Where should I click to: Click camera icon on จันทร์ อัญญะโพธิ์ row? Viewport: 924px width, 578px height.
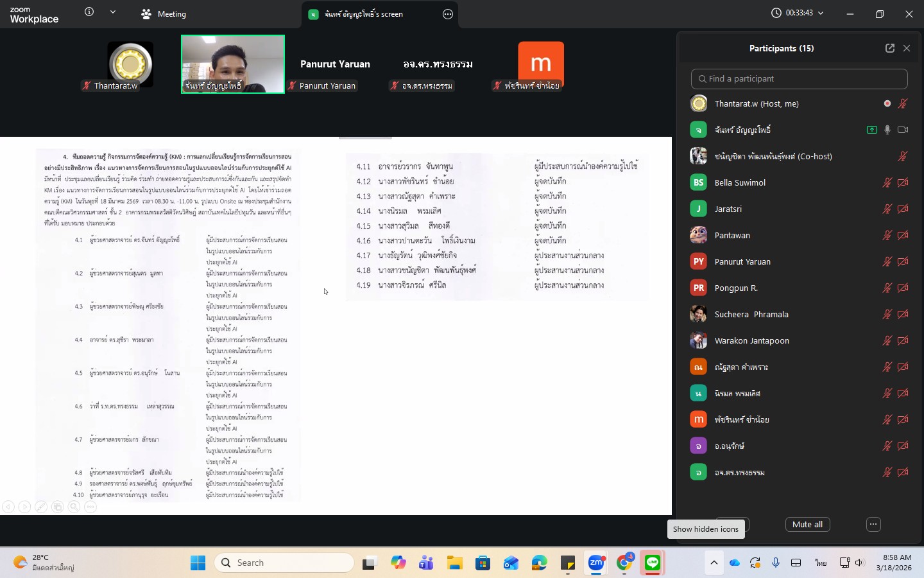tap(903, 130)
